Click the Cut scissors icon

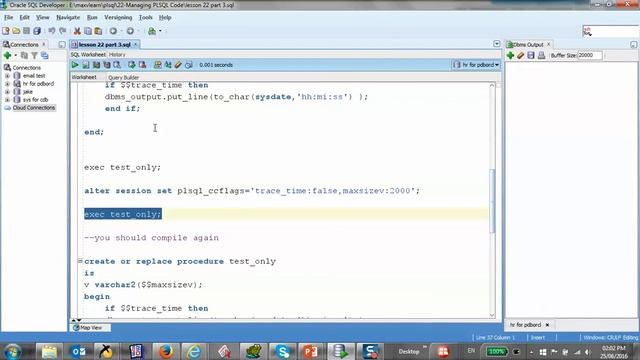click(77, 31)
